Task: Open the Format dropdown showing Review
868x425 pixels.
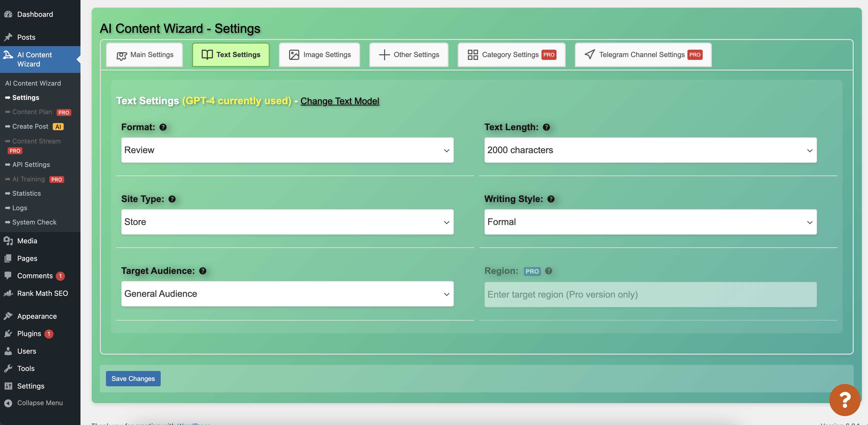Action: (288, 150)
